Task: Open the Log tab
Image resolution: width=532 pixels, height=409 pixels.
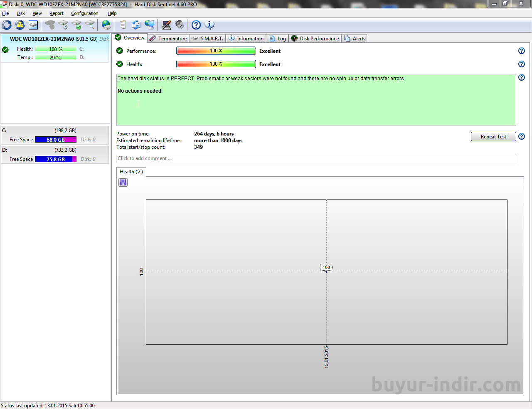Action: pos(278,38)
